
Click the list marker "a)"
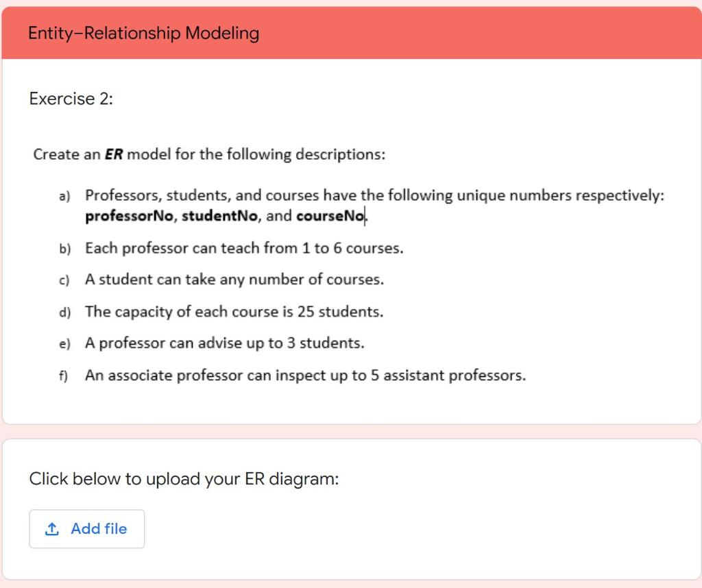[64, 196]
